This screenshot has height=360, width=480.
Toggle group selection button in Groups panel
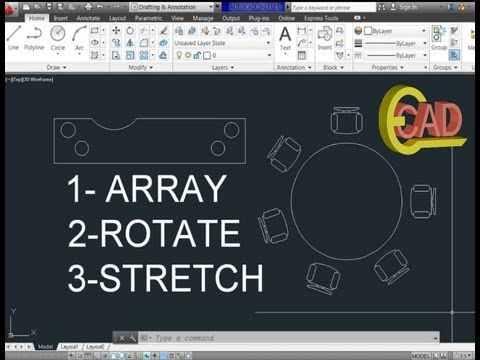(454, 55)
